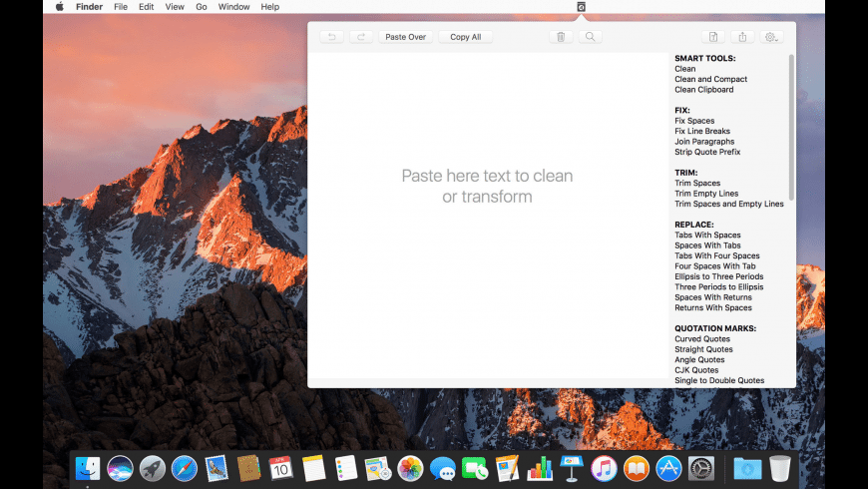Viewport: 868px width, 489px height.
Task: Click the tools list scrollbar
Action: click(x=791, y=128)
